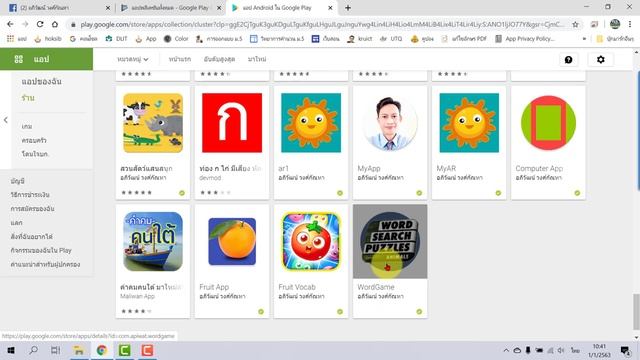This screenshot has width=640, height=360.
Task: Open Payment methods in the sidebar
Action: coord(30,195)
